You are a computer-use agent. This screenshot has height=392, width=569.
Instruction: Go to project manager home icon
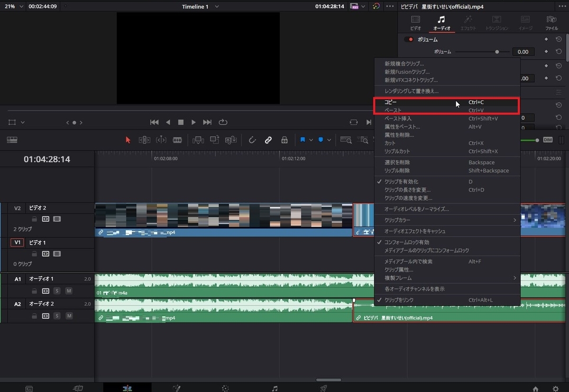[x=535, y=389]
